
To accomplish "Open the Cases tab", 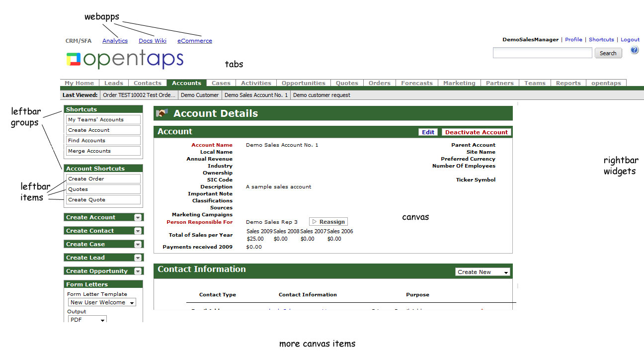I will 221,83.
